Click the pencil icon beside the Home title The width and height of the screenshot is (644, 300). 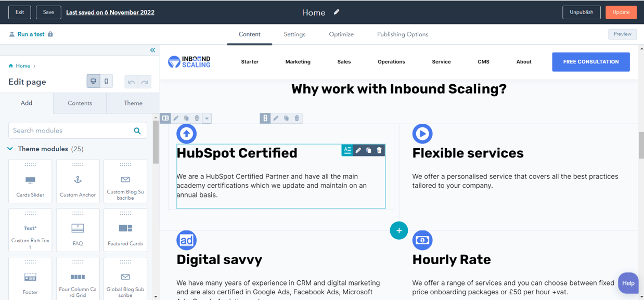[337, 12]
